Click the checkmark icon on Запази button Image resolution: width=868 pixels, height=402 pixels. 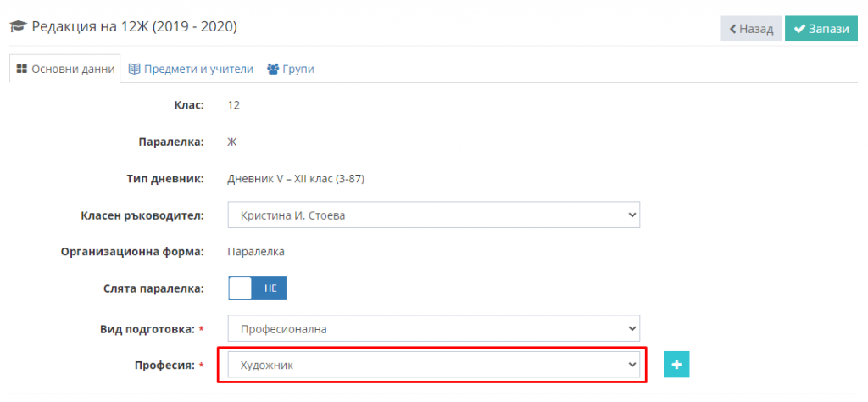coord(799,29)
